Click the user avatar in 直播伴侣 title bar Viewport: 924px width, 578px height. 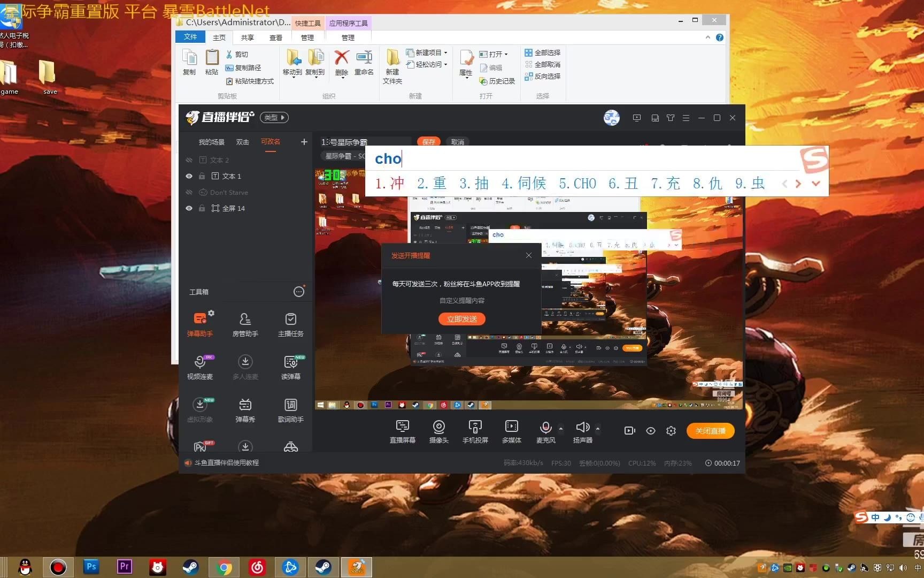coord(612,118)
